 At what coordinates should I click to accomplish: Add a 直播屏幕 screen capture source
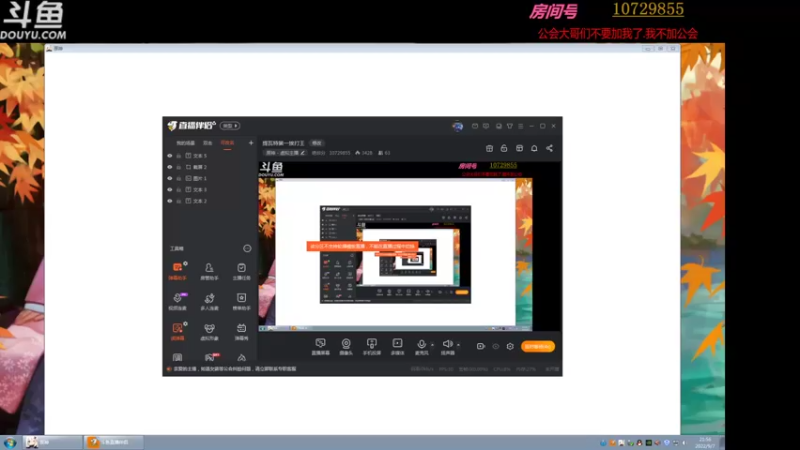coord(320,346)
